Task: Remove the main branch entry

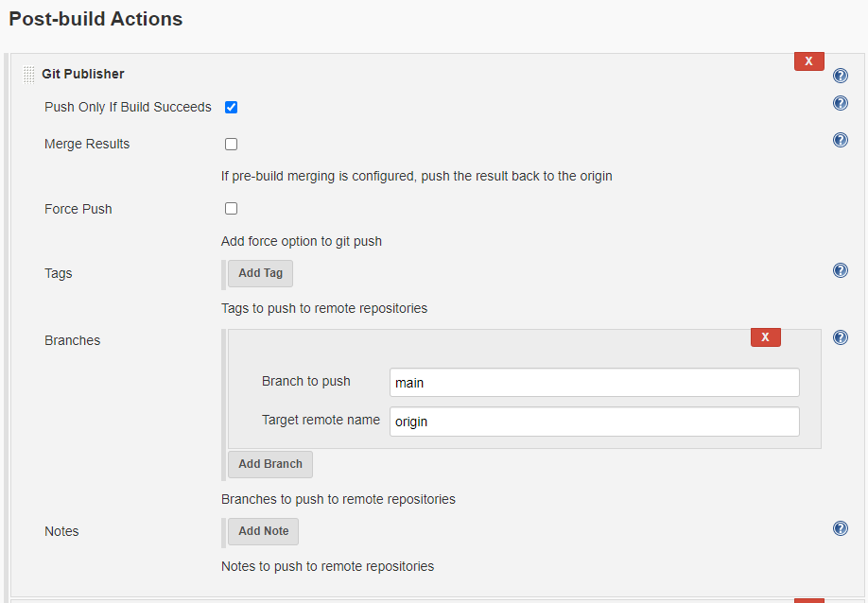Action: pos(765,337)
